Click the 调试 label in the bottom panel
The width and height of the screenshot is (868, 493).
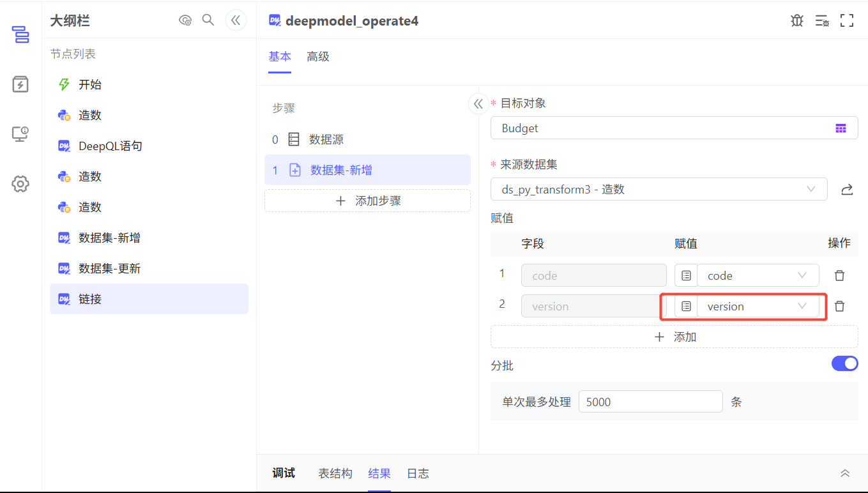[x=284, y=473]
